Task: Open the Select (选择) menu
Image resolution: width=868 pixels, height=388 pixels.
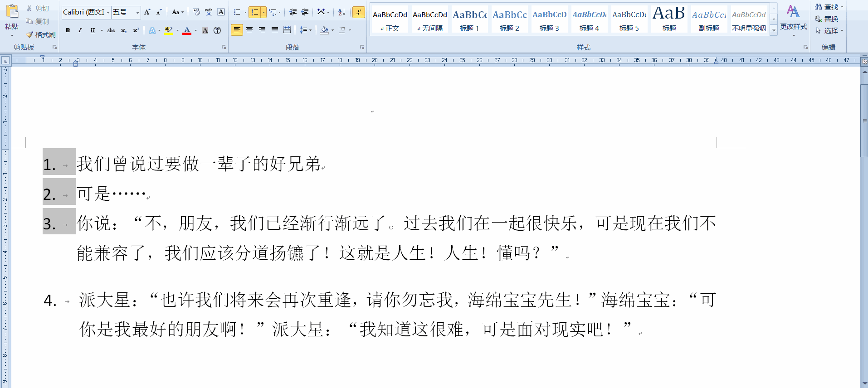Action: [x=829, y=30]
